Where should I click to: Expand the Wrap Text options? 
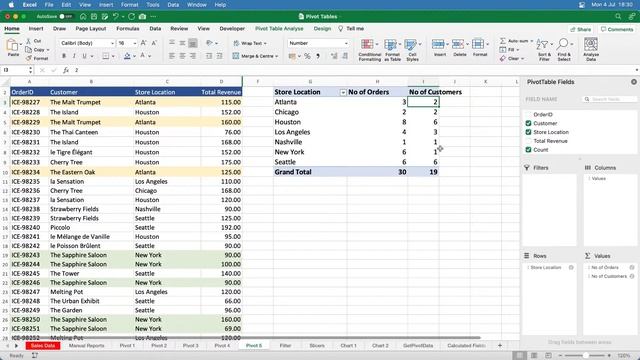[x=265, y=43]
